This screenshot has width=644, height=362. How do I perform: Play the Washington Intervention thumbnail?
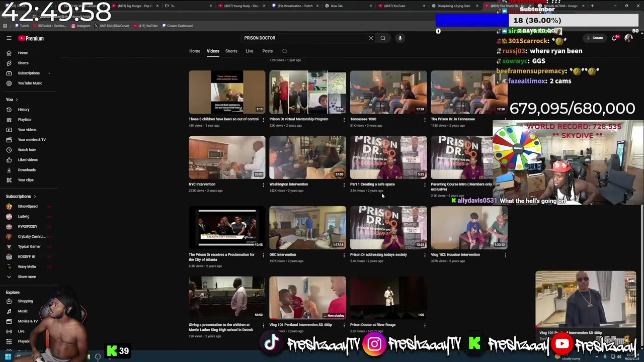[307, 157]
